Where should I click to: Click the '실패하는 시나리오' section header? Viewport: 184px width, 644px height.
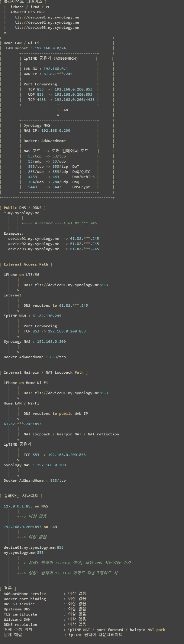point(21,496)
